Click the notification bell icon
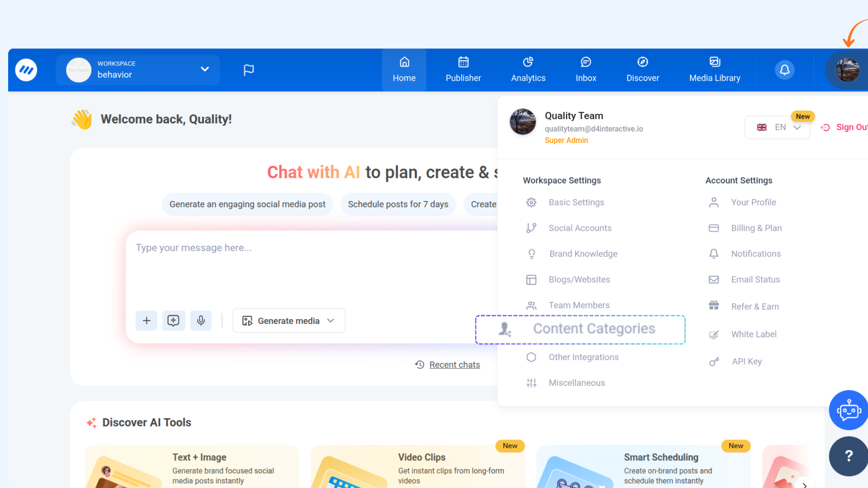This screenshot has height=488, width=868. (x=784, y=70)
